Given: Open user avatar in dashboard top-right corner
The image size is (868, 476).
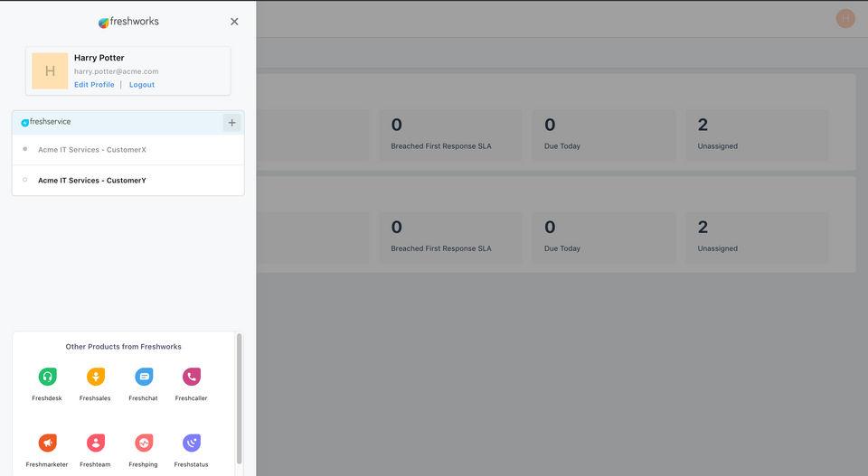Looking at the screenshot, I should pos(845,19).
